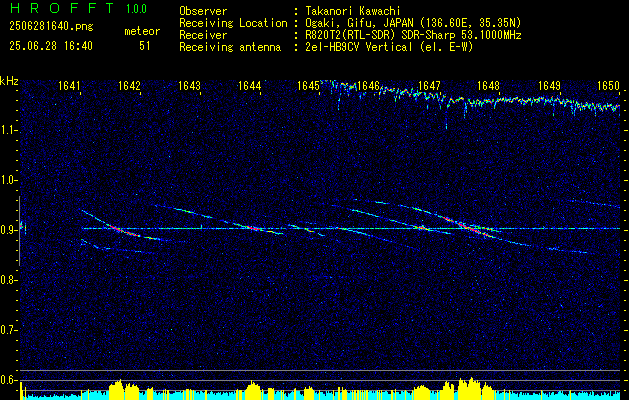Click the timestamp 25.06.28 16:40
The image size is (629, 400).
51,46
